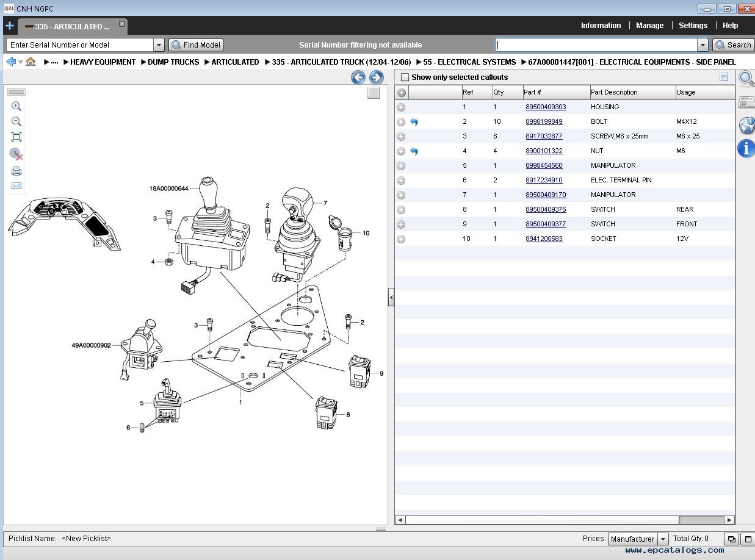Go to previous diagram with left arrow
Viewport: 755px width, 560px height.
(x=358, y=77)
